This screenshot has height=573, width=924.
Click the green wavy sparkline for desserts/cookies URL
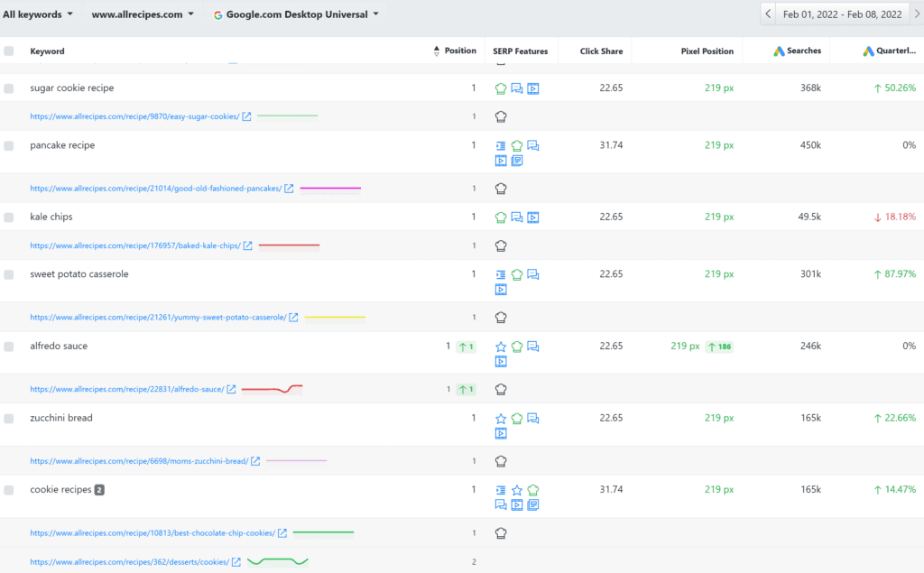point(278,562)
